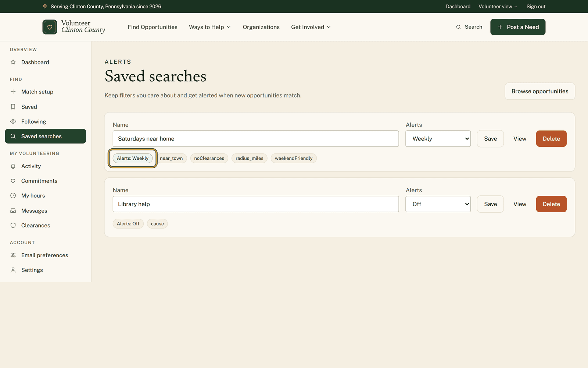
Task: Click the Volunteer Clinton County heart logo
Action: 50,27
